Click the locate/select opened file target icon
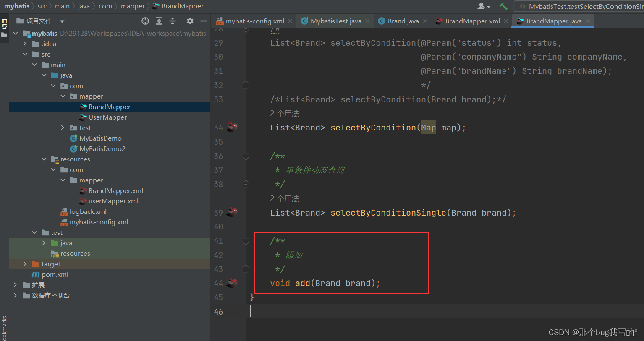The width and height of the screenshot is (644, 341). [145, 21]
